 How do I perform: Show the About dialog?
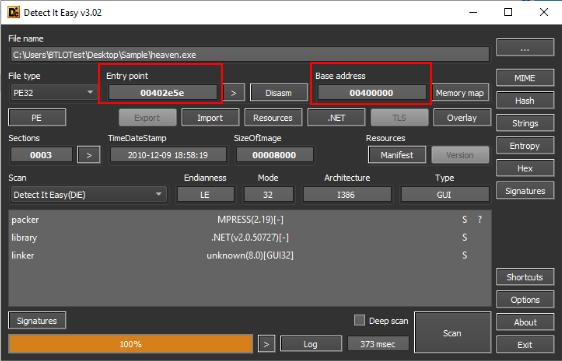tap(525, 322)
